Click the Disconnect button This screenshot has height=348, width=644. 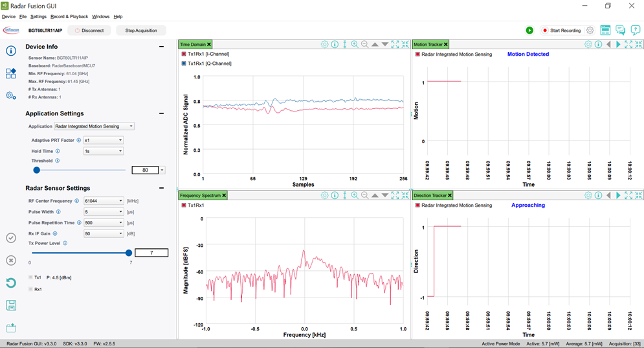pos(89,30)
